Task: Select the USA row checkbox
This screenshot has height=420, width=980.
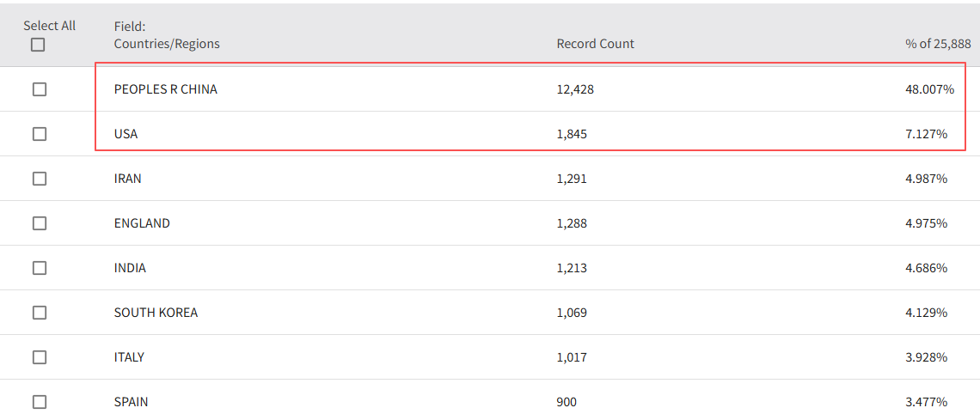Action: [40, 134]
